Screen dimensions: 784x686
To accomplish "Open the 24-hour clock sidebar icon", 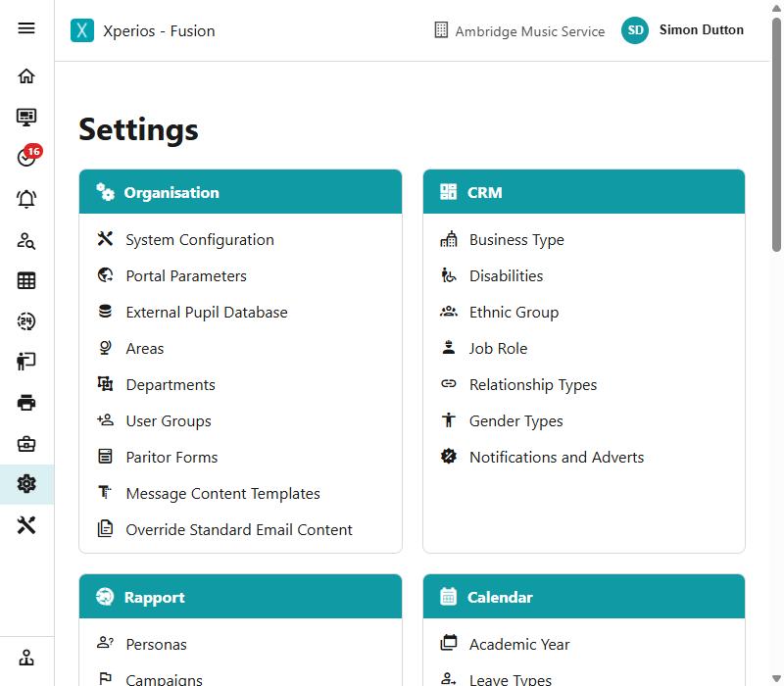I will click(26, 321).
